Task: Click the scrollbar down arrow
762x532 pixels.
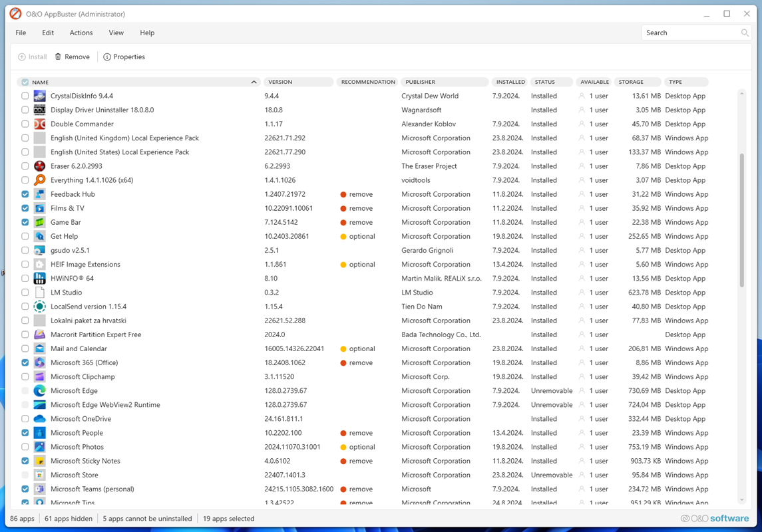Action: click(741, 500)
